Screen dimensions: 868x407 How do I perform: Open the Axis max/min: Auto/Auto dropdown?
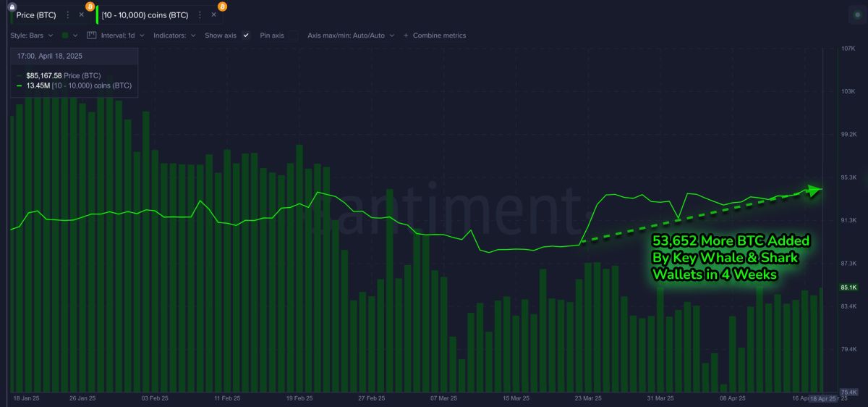(352, 35)
